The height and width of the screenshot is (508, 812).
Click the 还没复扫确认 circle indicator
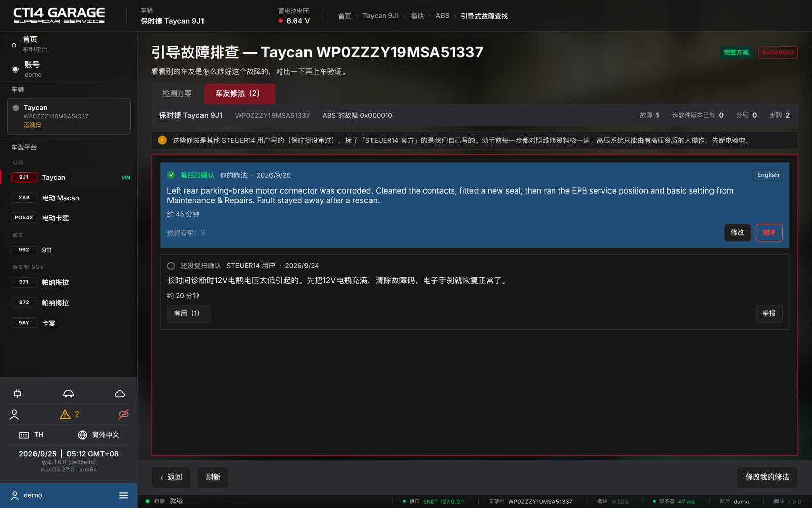click(x=171, y=266)
